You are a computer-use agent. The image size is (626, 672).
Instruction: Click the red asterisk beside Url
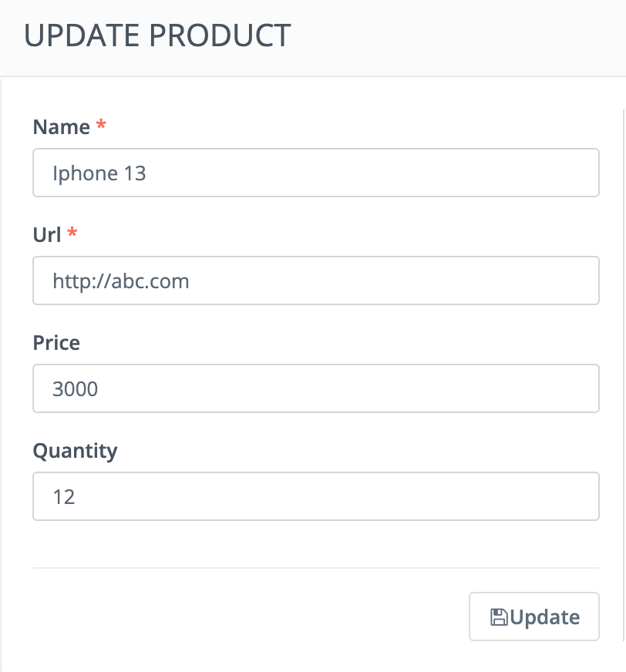coord(72,234)
